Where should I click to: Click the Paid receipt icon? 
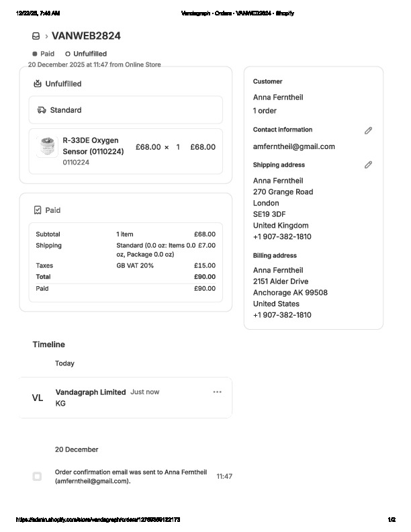pos(38,210)
